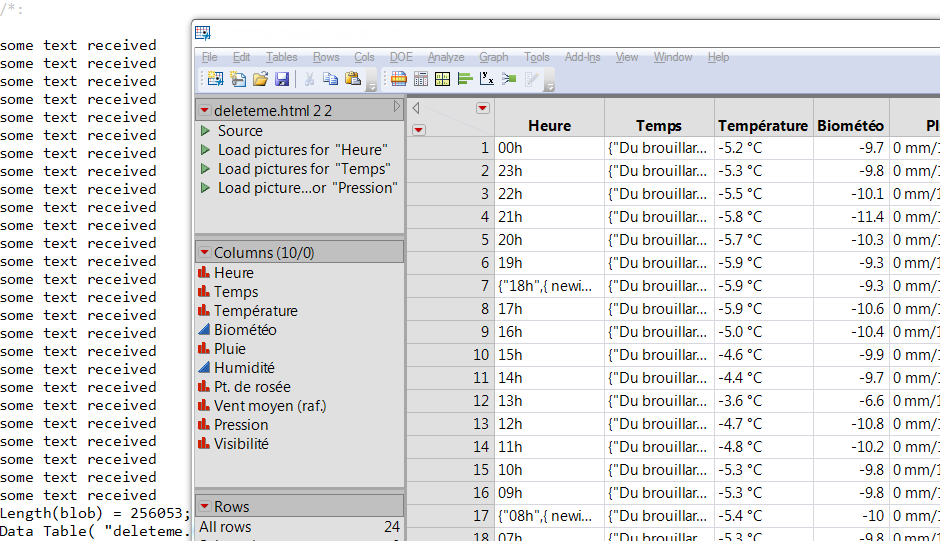The width and height of the screenshot is (940, 541).
Task: Open the lower red triangle in the table corner
Action: point(419,130)
